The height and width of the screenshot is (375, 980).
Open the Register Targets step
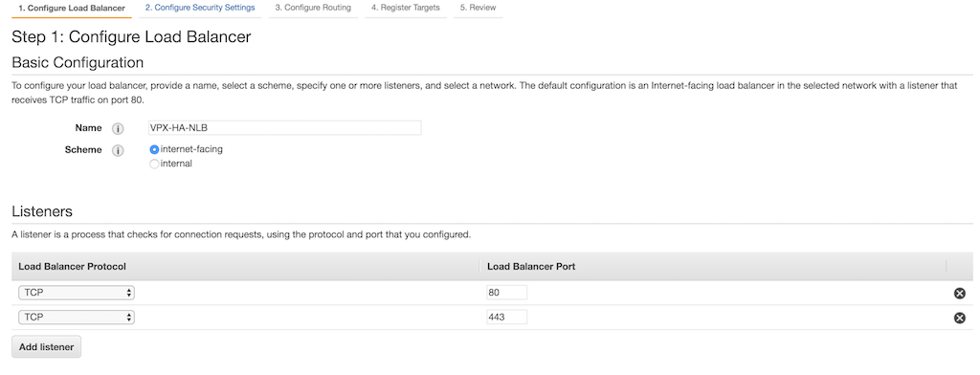[406, 8]
